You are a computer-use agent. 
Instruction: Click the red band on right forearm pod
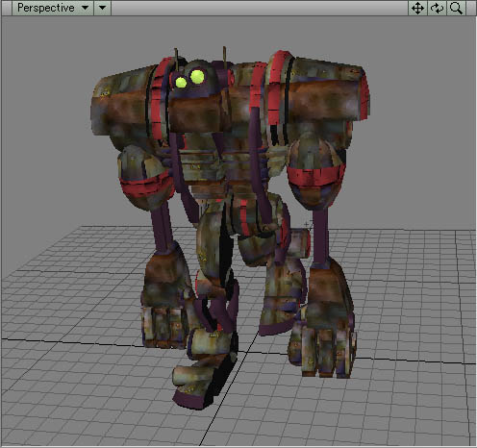[x=315, y=177]
